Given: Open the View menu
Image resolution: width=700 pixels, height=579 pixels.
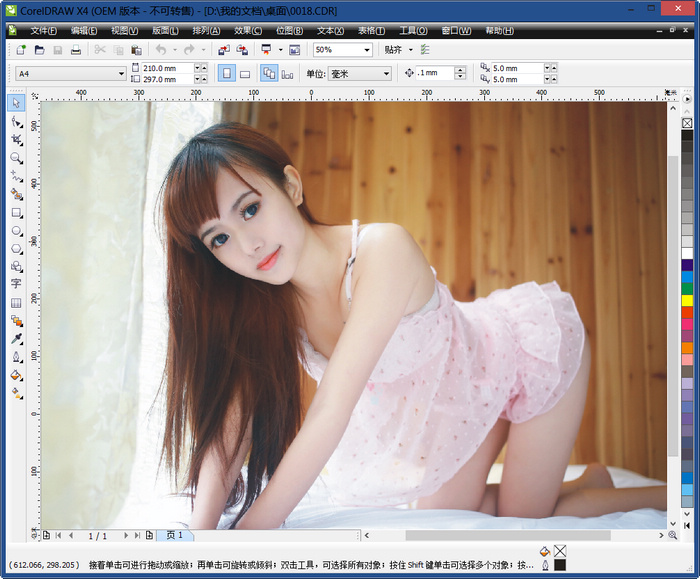Looking at the screenshot, I should [x=125, y=30].
